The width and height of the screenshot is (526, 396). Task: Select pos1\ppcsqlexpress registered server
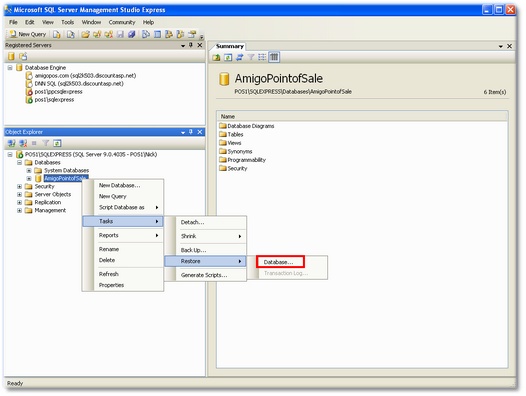click(58, 92)
